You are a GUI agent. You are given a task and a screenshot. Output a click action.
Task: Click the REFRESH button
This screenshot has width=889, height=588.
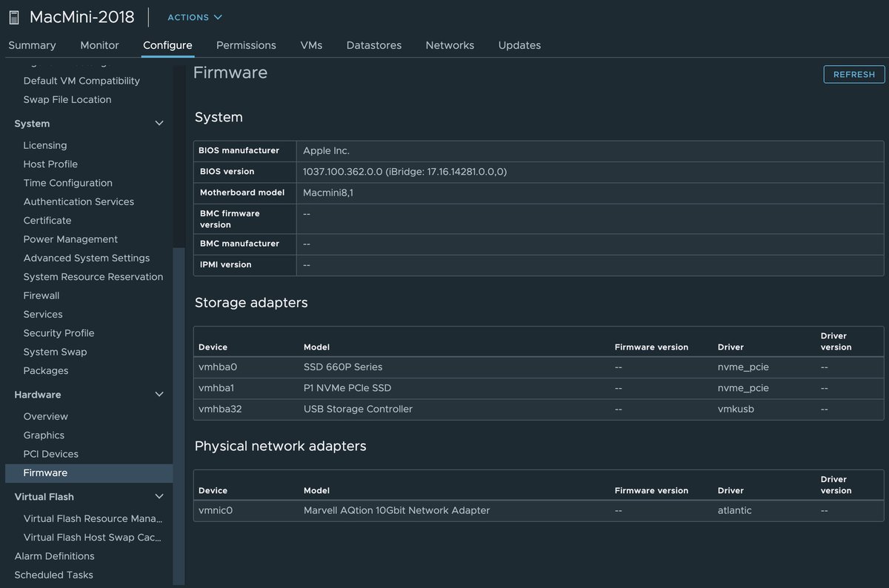point(854,74)
